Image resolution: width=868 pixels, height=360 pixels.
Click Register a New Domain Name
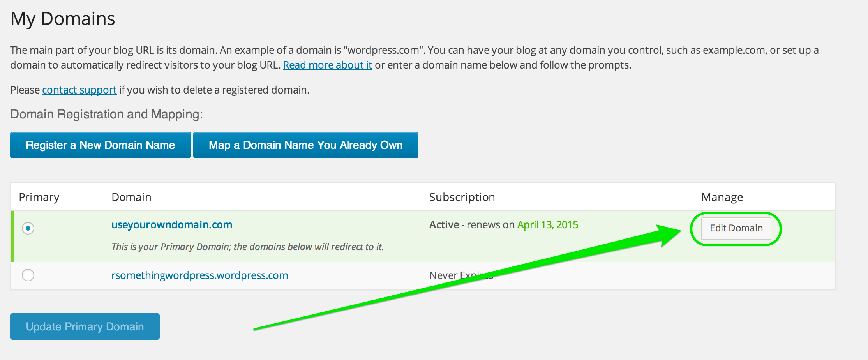coord(100,145)
